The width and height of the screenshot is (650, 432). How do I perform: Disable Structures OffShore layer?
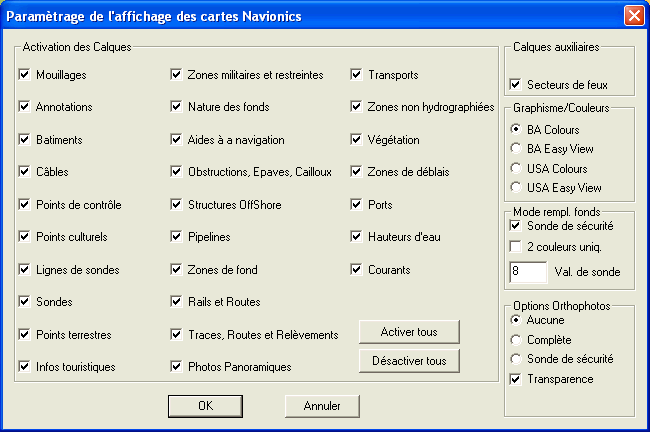(x=176, y=204)
